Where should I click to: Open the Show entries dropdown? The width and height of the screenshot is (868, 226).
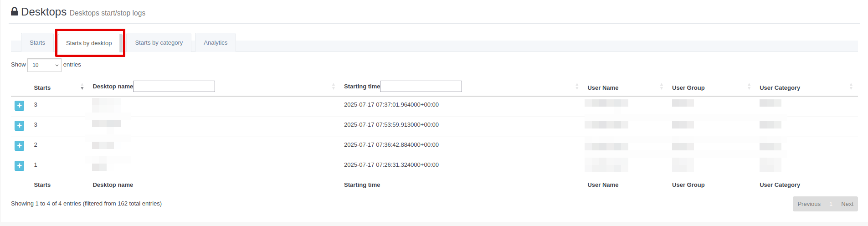click(x=44, y=65)
